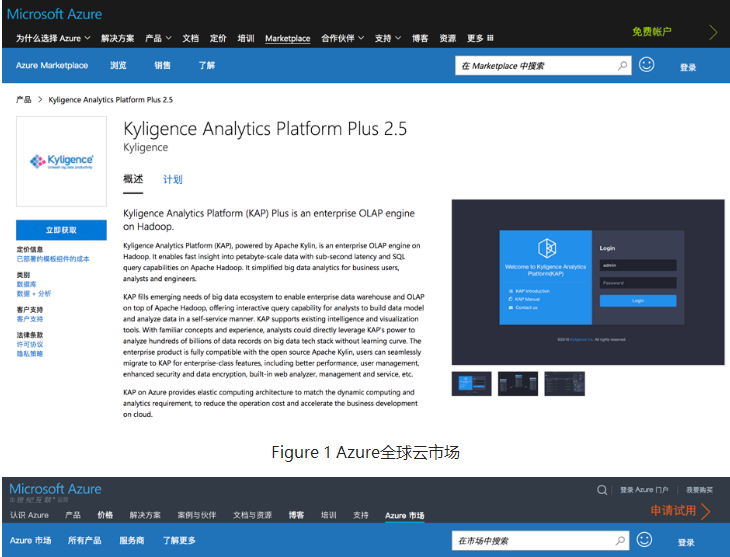
Task: Select the first login-screen thumbnail
Action: [x=472, y=384]
